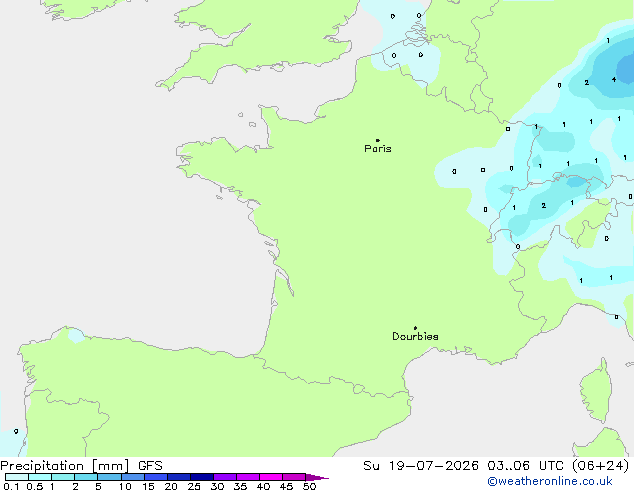Click the 45 mm legend color swatch

point(294,477)
